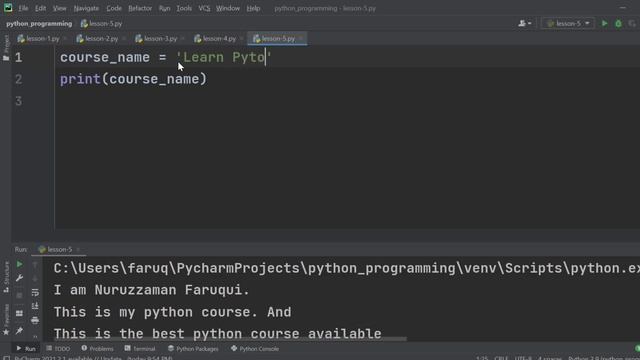Click the horizontal scrollbar in Run output

[231, 339]
